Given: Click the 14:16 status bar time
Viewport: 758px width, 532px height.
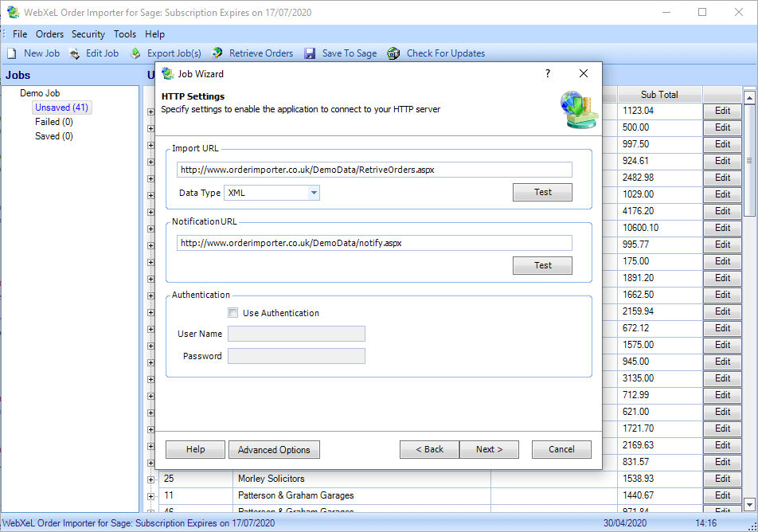Looking at the screenshot, I should click(705, 522).
